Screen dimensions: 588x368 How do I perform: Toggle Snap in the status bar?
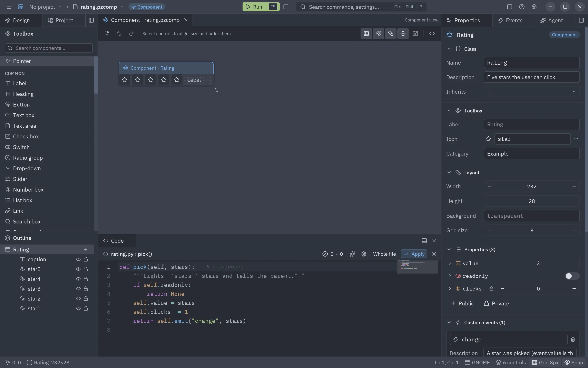[574, 362]
